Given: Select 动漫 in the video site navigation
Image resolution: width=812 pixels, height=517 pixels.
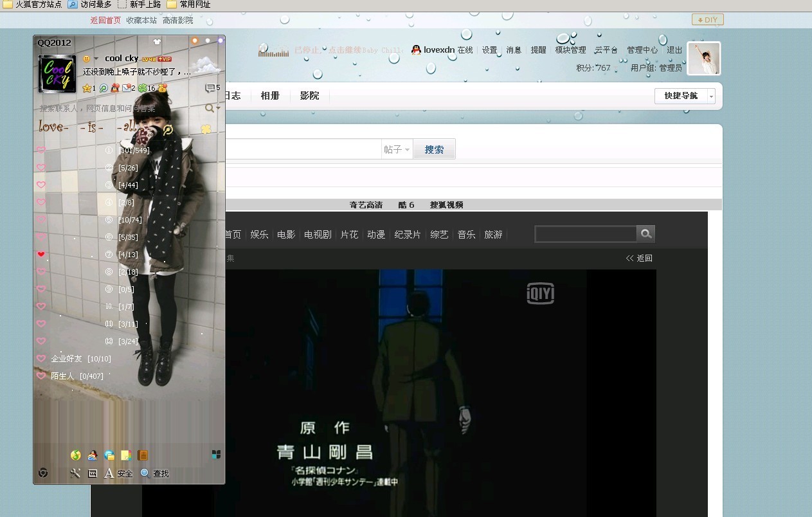Looking at the screenshot, I should (375, 234).
